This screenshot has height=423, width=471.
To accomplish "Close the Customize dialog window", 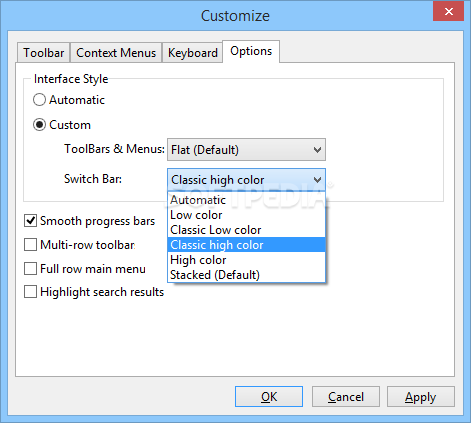I will tap(449, 11).
